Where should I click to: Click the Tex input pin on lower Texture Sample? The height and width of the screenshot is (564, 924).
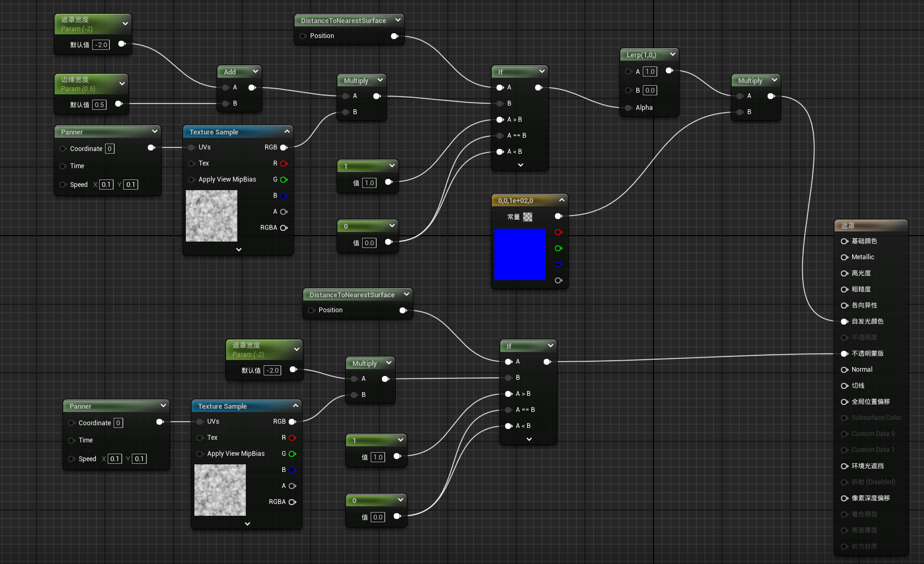[x=200, y=438]
